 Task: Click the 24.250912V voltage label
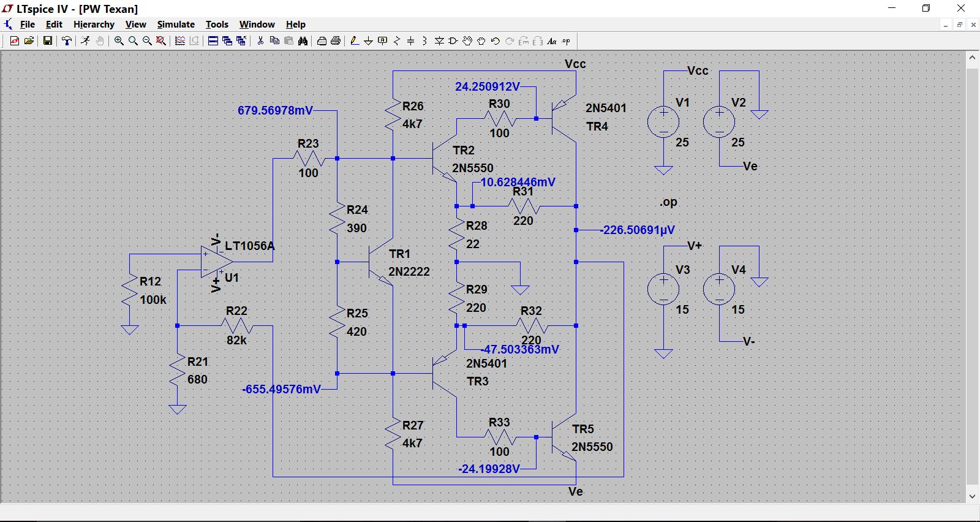[x=488, y=86]
